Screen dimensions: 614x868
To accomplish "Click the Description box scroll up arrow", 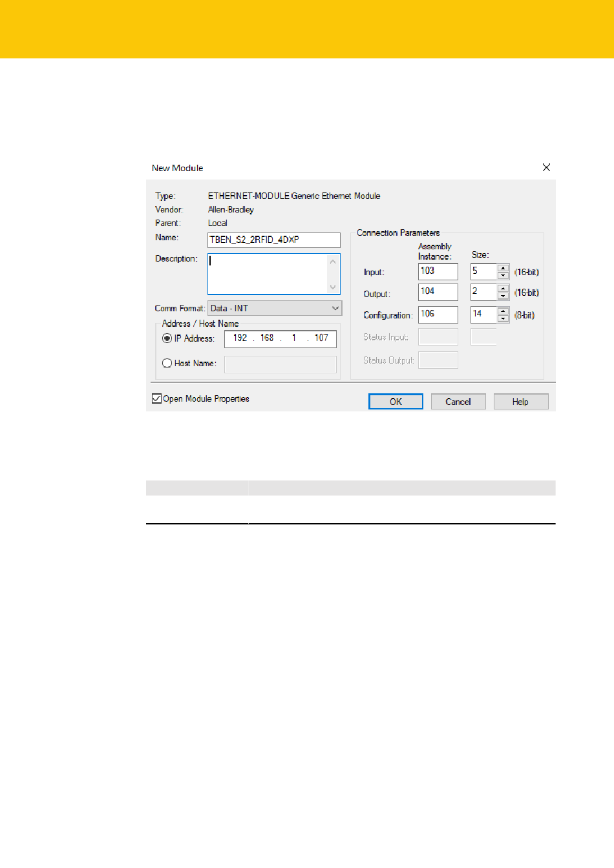I will [333, 262].
